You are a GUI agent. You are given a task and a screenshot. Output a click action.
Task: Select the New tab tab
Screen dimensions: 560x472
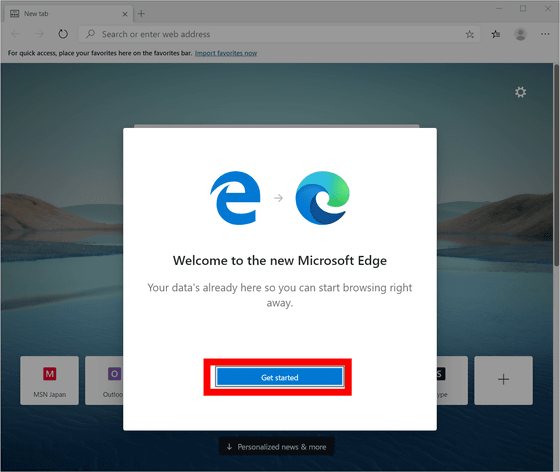pyautogui.click(x=69, y=14)
